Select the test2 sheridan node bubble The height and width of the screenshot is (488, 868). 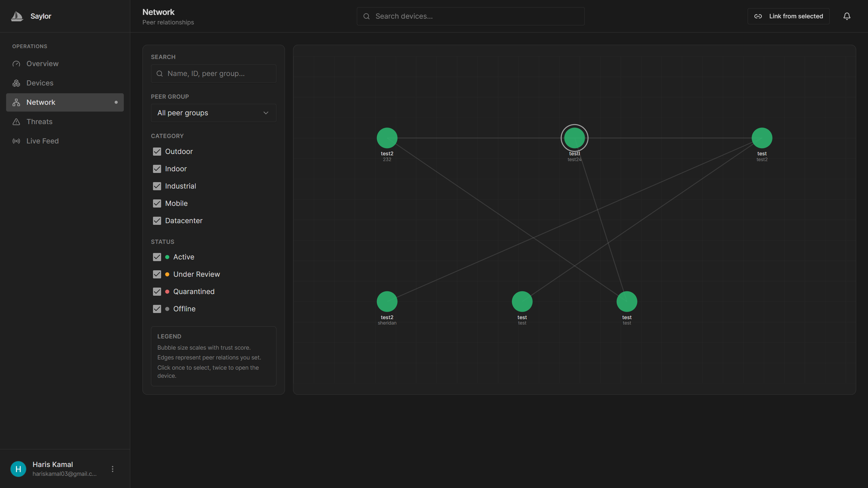[387, 301]
